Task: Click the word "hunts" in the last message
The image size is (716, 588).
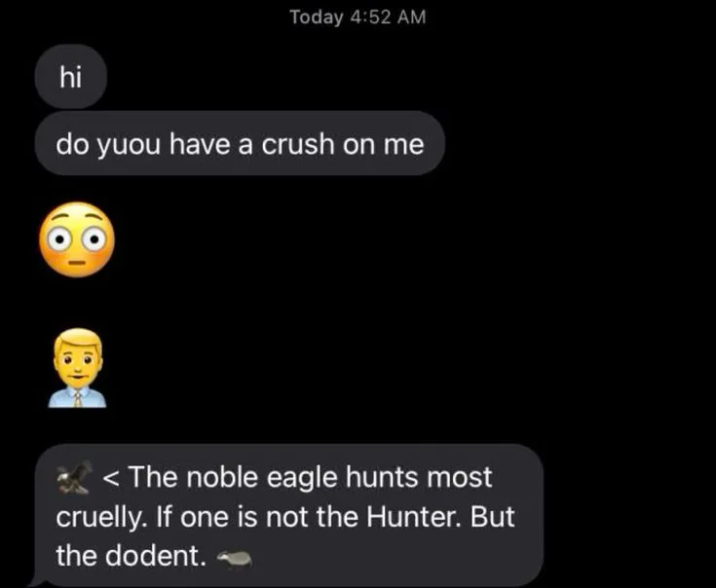Action: click(382, 477)
